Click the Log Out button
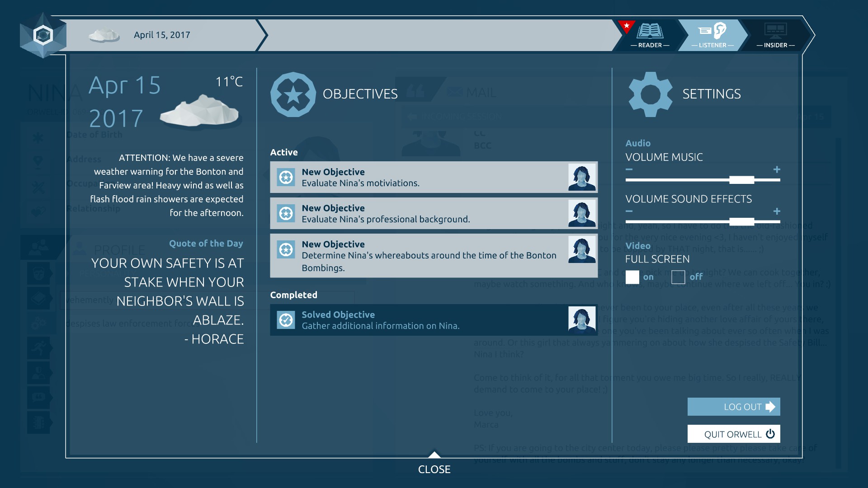This screenshot has height=488, width=868. pyautogui.click(x=734, y=407)
